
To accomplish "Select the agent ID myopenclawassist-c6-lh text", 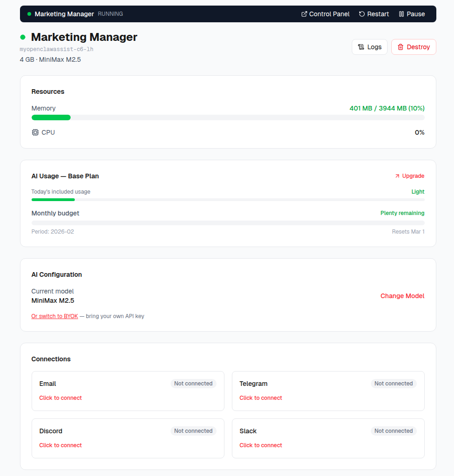I will (56, 49).
